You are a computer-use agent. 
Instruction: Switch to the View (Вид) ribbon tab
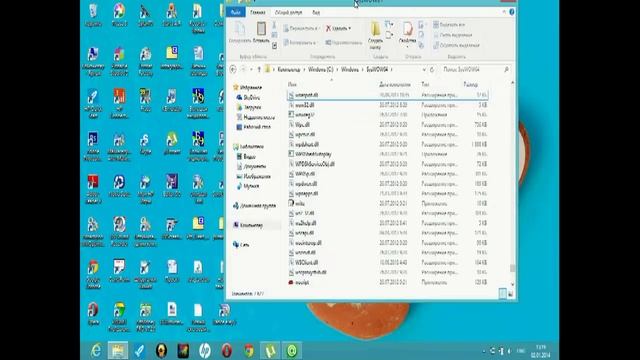tap(316, 12)
